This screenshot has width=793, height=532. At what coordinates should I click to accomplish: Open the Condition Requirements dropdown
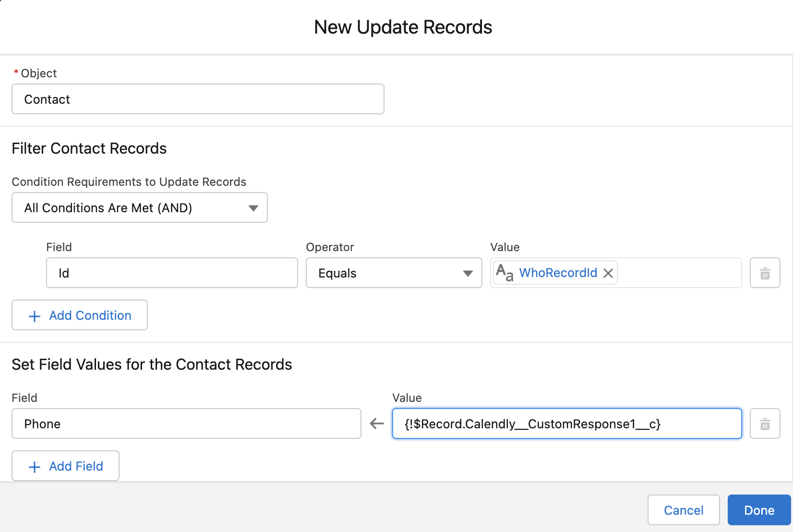pos(139,208)
